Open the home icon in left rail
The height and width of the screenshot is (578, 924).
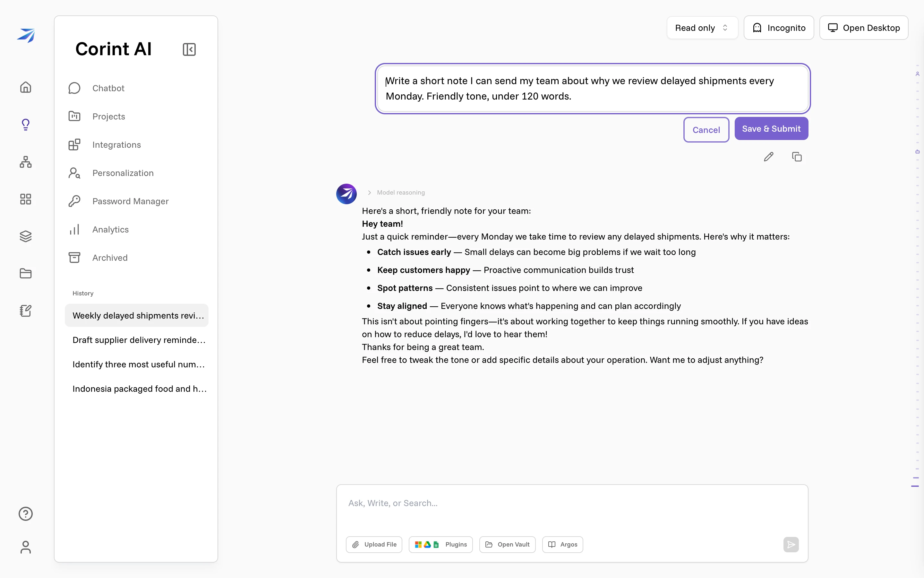coord(26,87)
